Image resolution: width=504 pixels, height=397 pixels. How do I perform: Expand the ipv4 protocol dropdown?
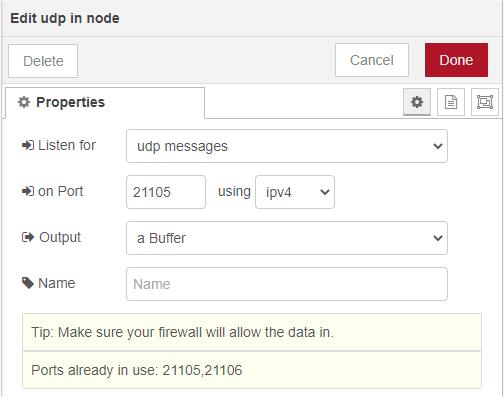click(295, 192)
